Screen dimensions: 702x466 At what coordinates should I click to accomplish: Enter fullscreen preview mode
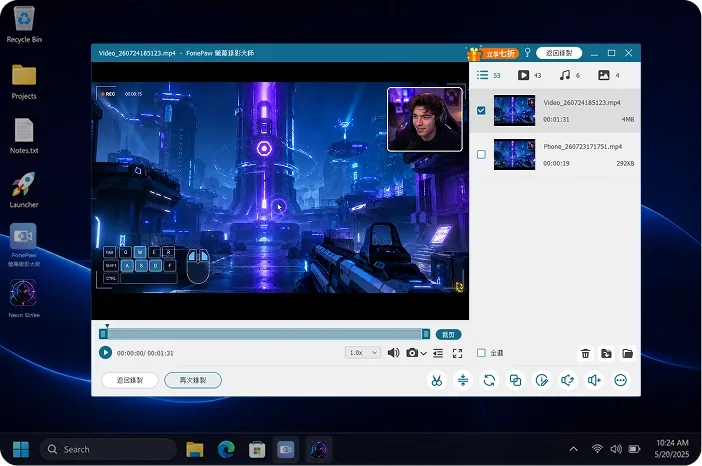coord(457,353)
